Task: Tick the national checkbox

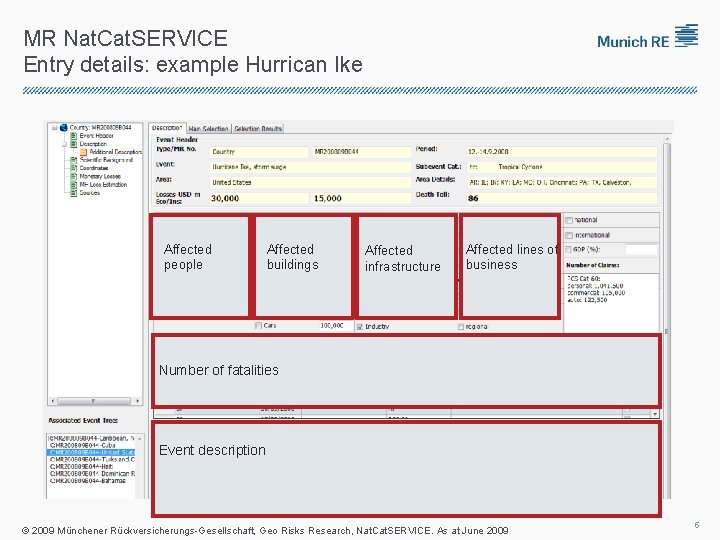Action: click(569, 220)
